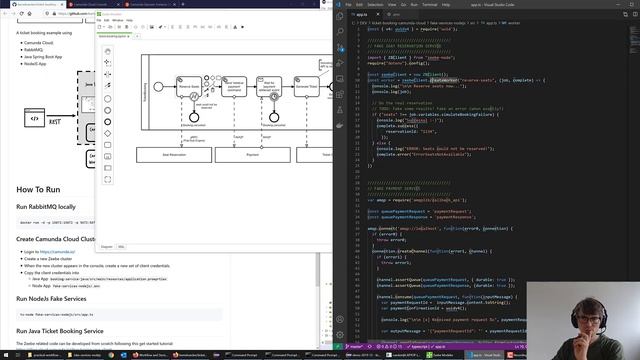Open Zeebe Modeler Help menu
The width and height of the screenshot is (640, 360).
click(129, 20)
